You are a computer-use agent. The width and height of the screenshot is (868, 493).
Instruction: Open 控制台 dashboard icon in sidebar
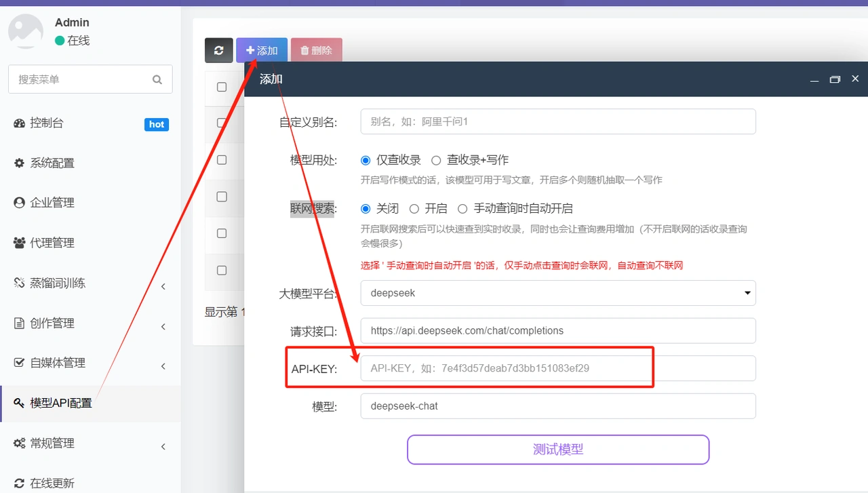(19, 123)
